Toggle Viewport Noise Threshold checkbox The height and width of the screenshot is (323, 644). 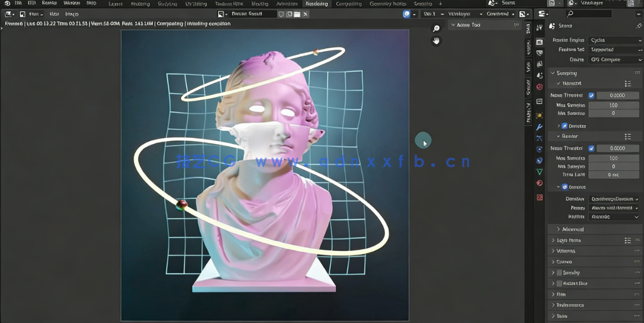tap(591, 95)
